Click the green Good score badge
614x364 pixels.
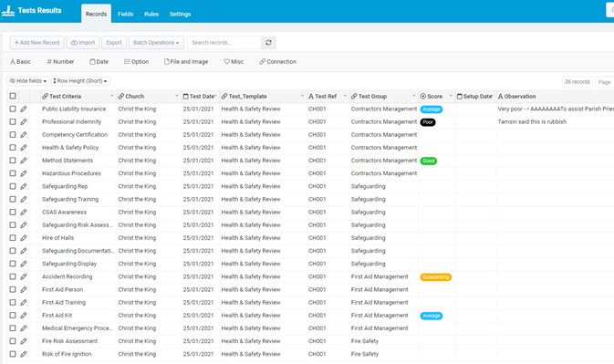[429, 161]
